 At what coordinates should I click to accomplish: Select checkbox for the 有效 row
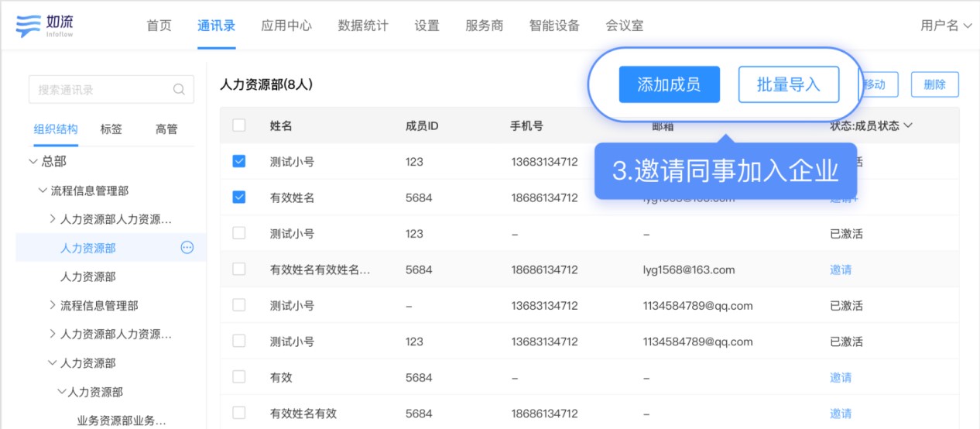point(239,377)
